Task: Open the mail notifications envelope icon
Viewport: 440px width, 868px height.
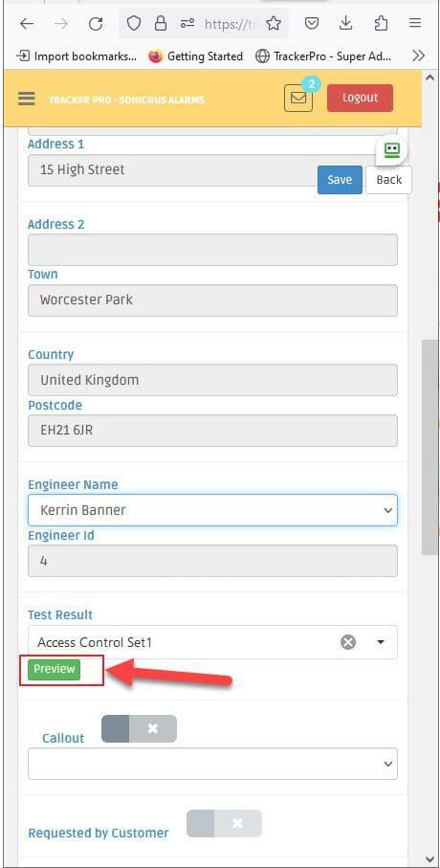Action: pyautogui.click(x=298, y=98)
